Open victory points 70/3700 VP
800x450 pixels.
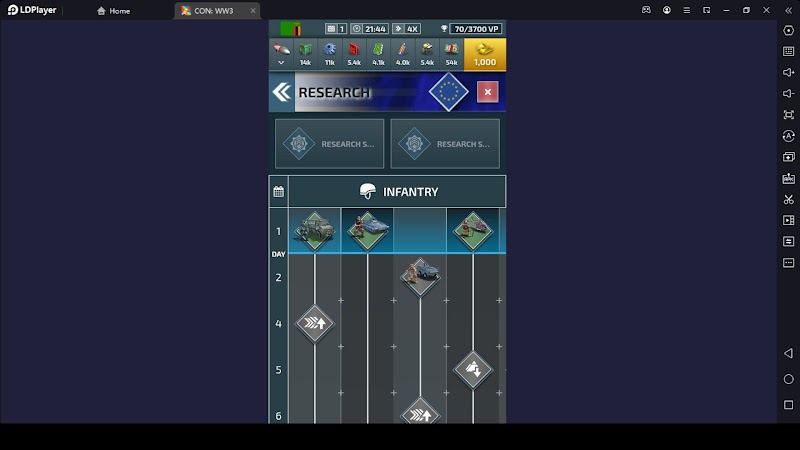471,29
